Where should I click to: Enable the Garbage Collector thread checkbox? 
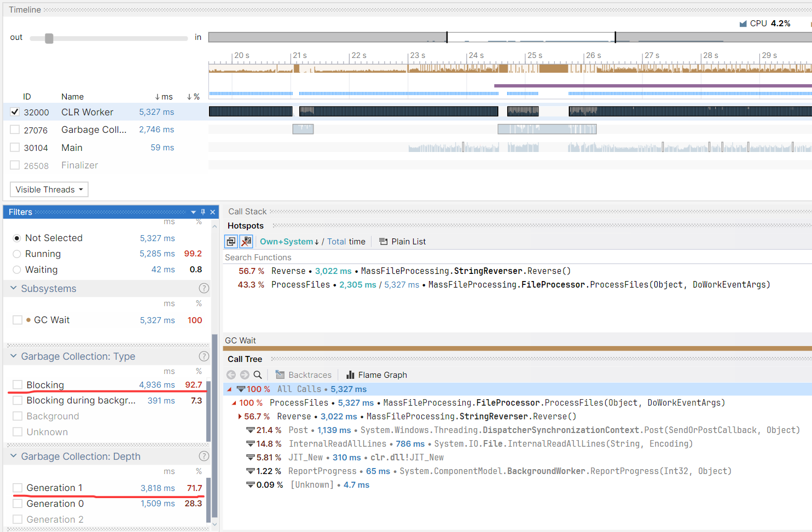tap(15, 130)
